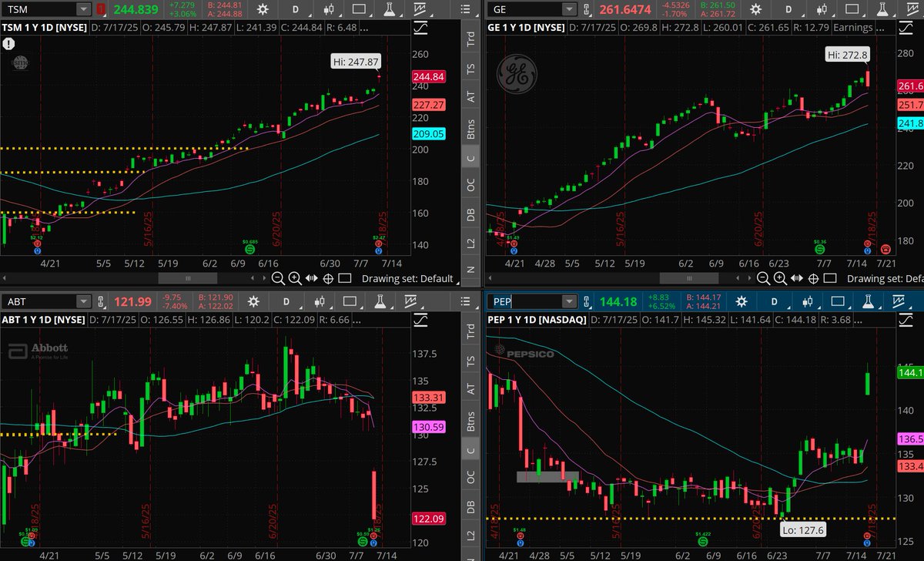The image size is (924, 561).
Task: Open the L2 sidebar tab beside TSM chart
Action: [471, 243]
